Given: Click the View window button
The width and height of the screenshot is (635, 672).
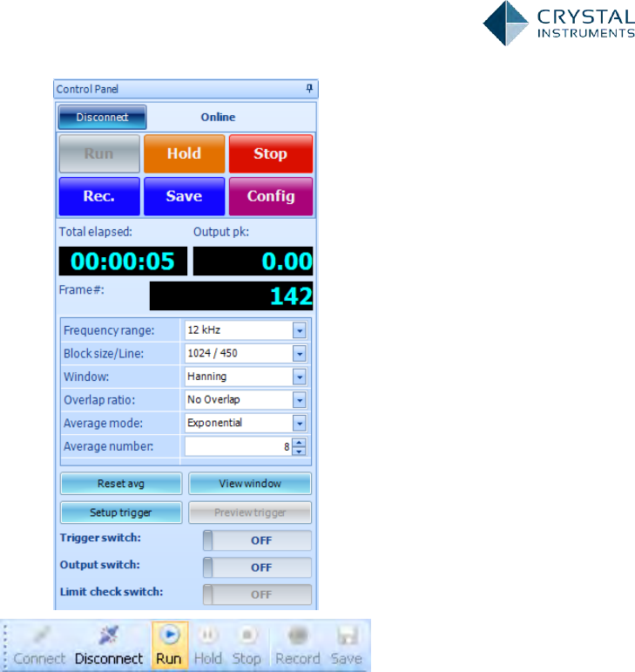Looking at the screenshot, I should (x=250, y=484).
